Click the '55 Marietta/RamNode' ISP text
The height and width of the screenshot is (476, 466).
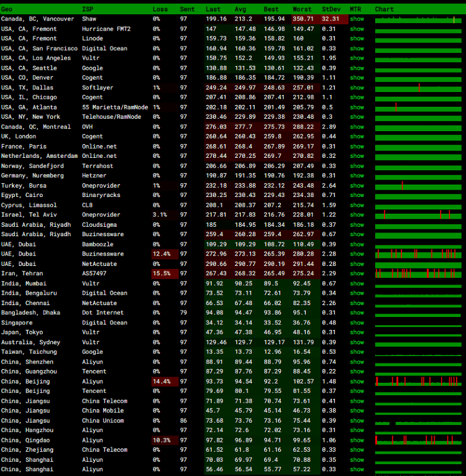pos(115,107)
